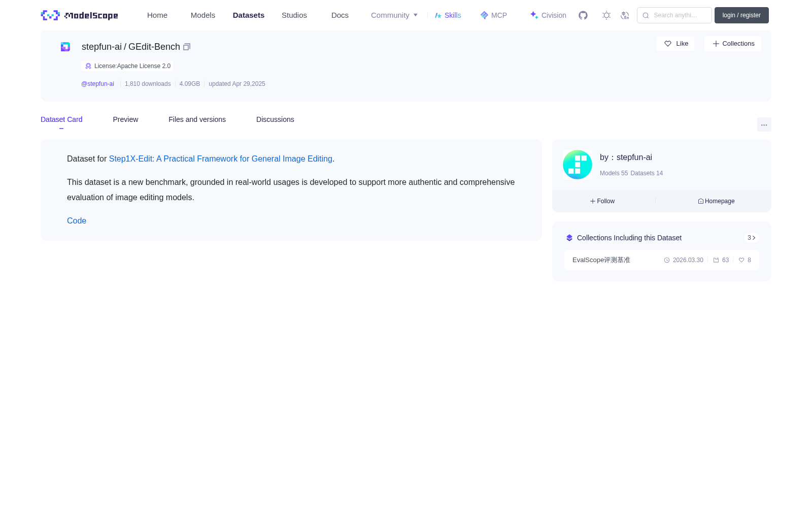
Task: Click the login / register button
Action: [741, 15]
